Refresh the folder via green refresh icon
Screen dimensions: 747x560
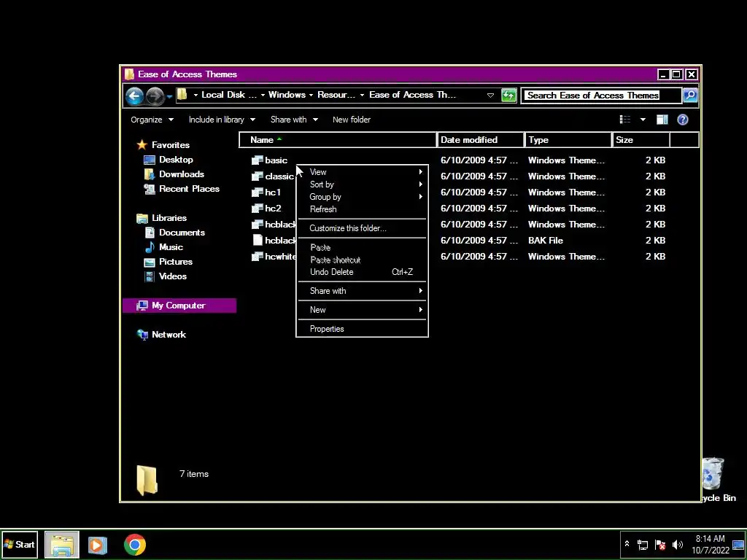[508, 96]
